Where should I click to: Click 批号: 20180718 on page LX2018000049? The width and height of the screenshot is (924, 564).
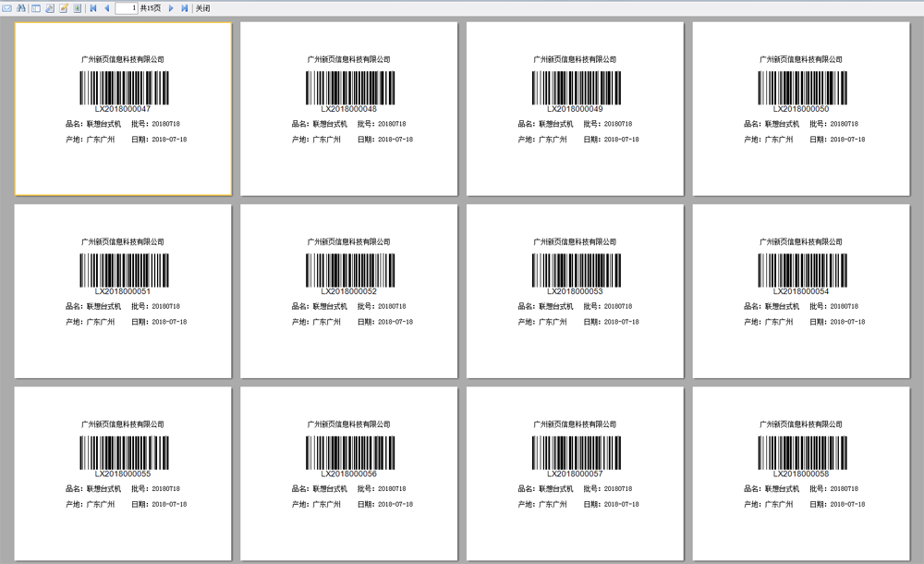608,124
